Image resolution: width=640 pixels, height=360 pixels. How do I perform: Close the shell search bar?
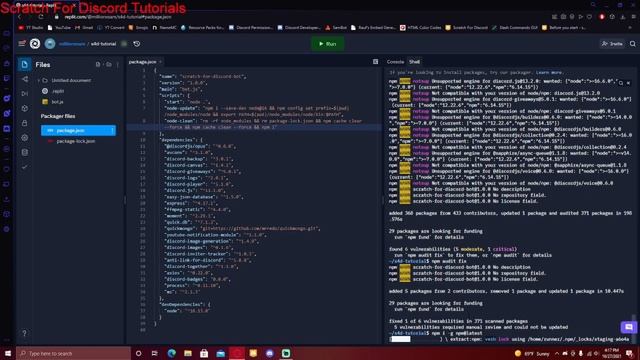coord(629,83)
